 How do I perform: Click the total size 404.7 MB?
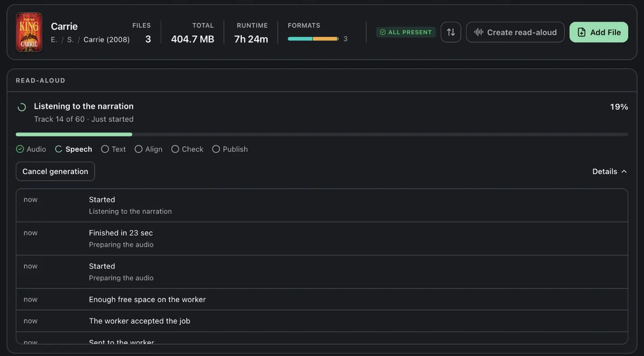pyautogui.click(x=193, y=39)
